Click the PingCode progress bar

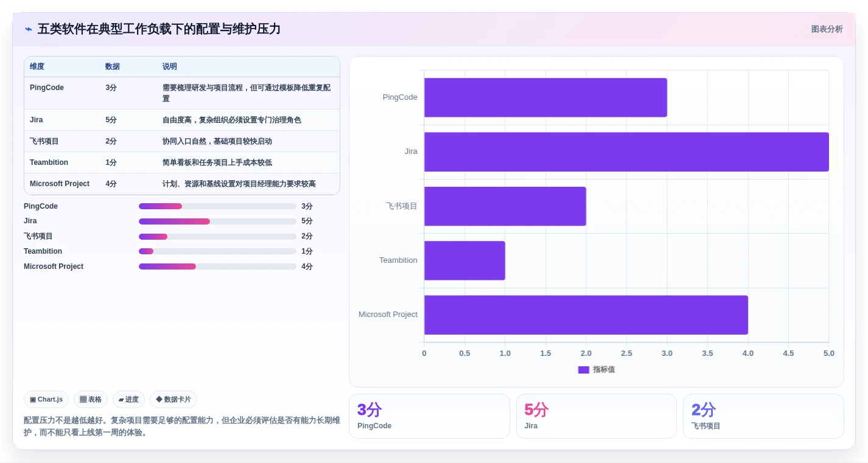[217, 206]
